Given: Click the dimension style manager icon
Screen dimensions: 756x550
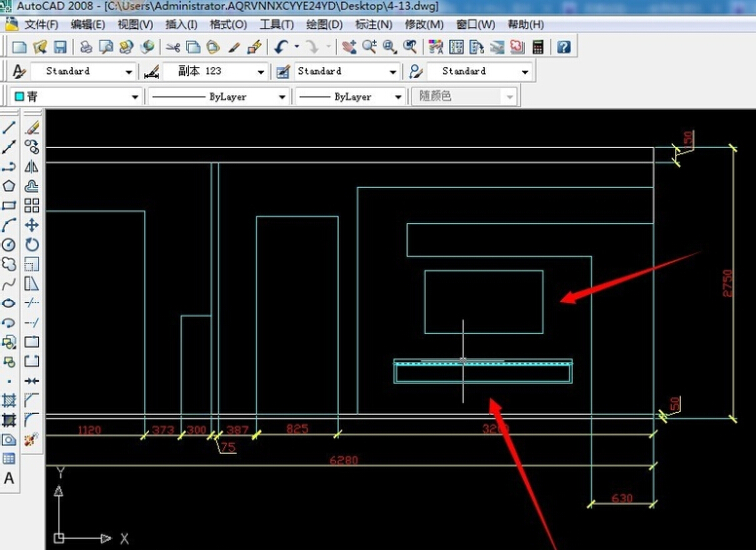Looking at the screenshot, I should click(x=151, y=71).
